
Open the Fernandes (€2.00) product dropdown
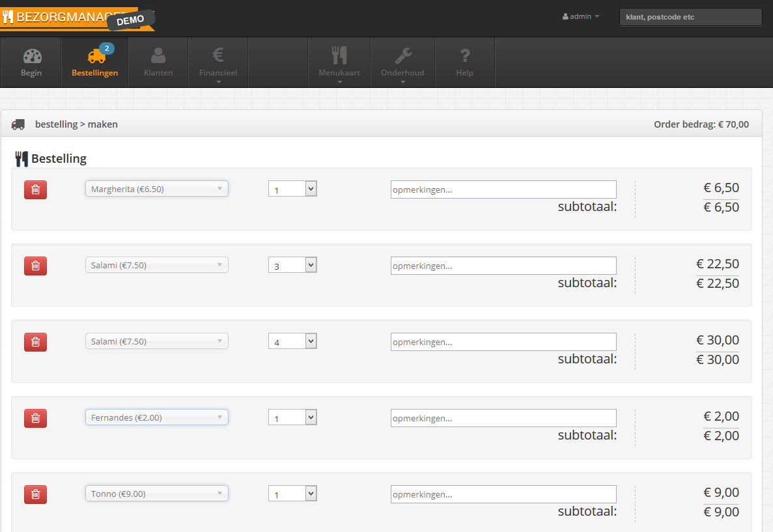pos(157,417)
